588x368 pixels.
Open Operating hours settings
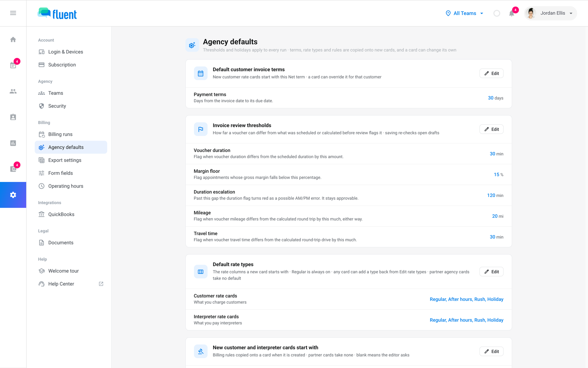point(71,186)
